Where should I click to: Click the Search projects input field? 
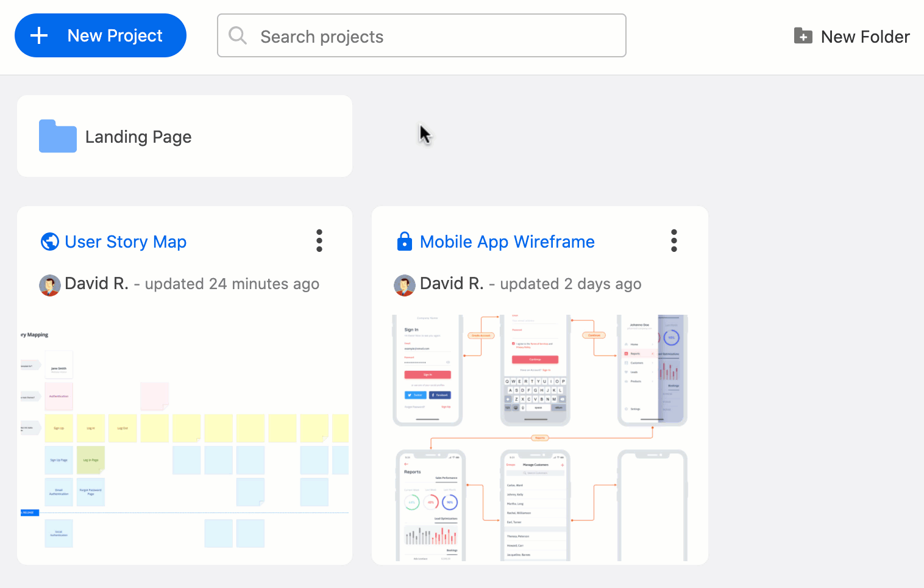point(422,35)
